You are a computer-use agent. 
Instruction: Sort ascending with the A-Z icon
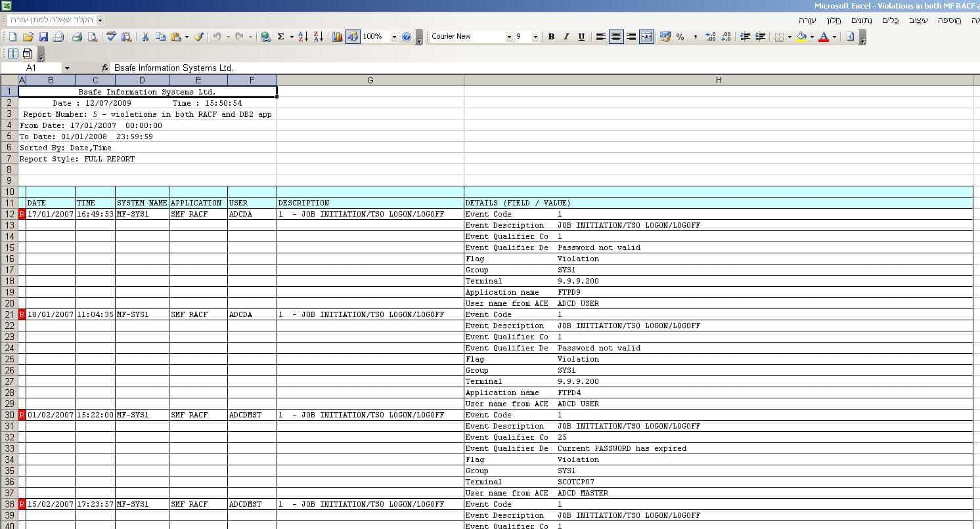(x=303, y=37)
